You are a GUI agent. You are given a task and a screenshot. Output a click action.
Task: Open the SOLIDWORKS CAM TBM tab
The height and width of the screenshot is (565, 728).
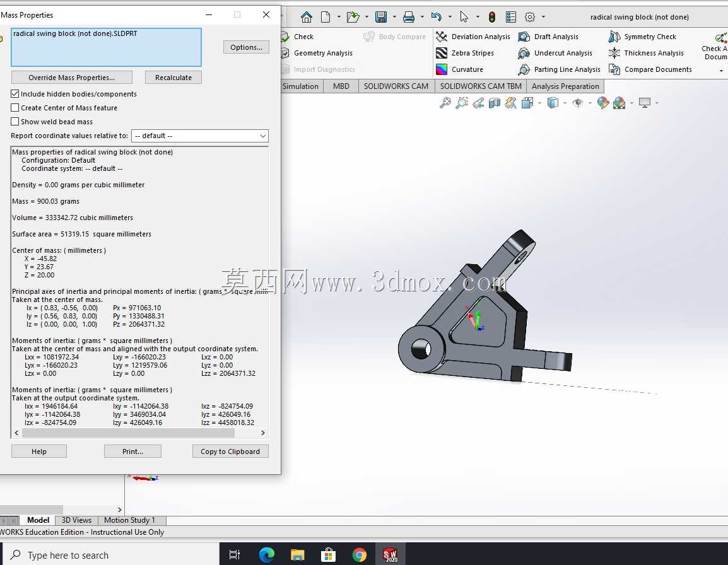[481, 86]
